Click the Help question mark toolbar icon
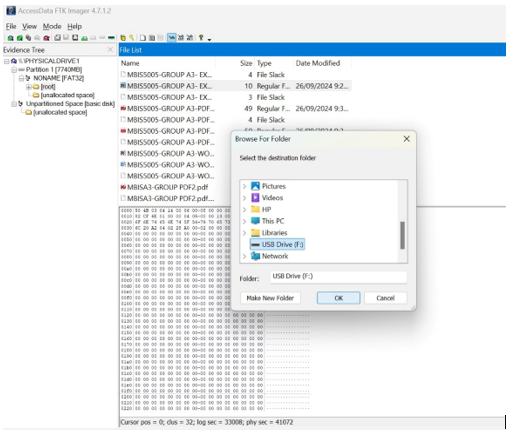Screen dimensions: 507x430 pos(201,38)
